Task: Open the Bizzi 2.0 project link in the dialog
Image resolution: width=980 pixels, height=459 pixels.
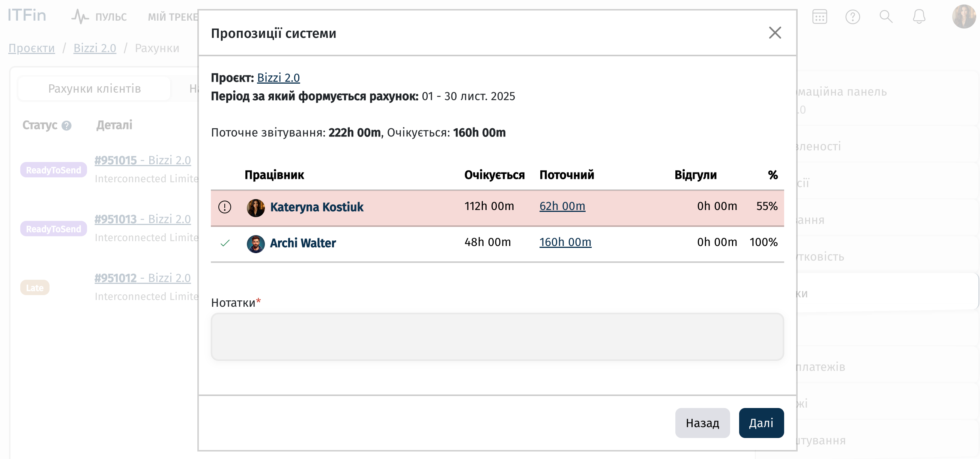Action: coord(278,78)
